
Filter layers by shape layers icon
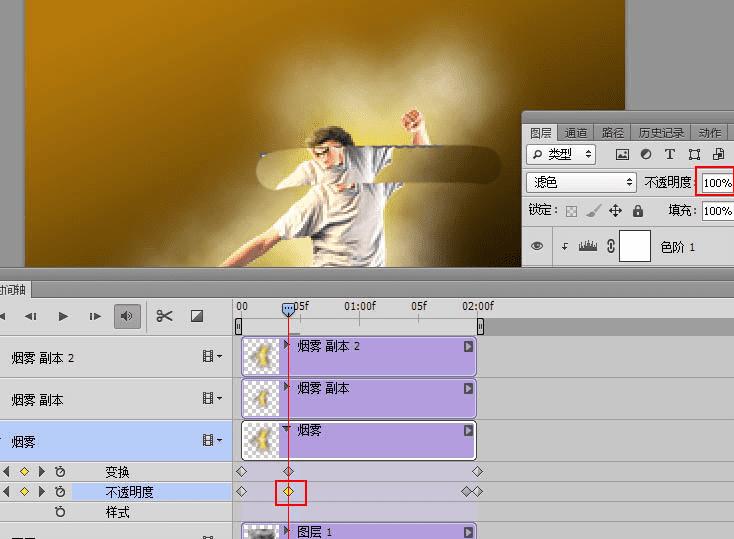coord(694,154)
